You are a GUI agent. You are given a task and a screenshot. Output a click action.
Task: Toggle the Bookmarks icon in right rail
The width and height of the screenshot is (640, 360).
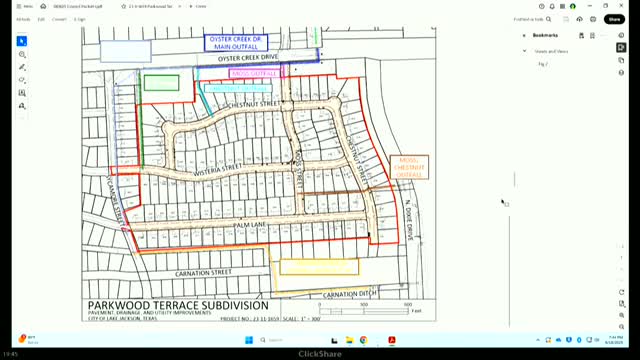pos(621,48)
